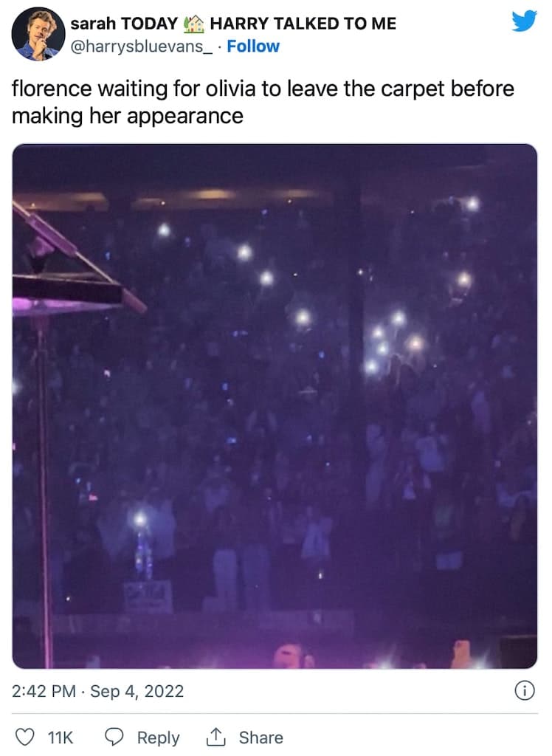Click the house emoji in the display name
This screenshot has width=552, height=756.
tap(194, 23)
